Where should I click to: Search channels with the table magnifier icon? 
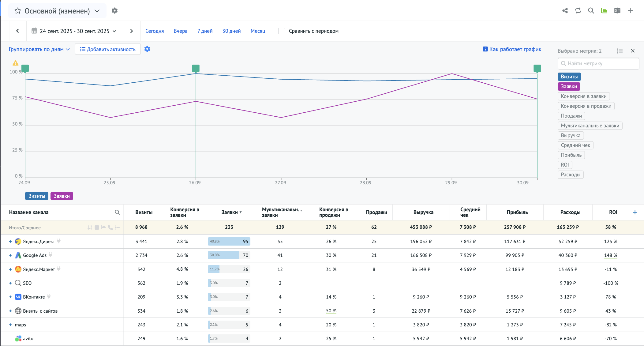(x=117, y=212)
